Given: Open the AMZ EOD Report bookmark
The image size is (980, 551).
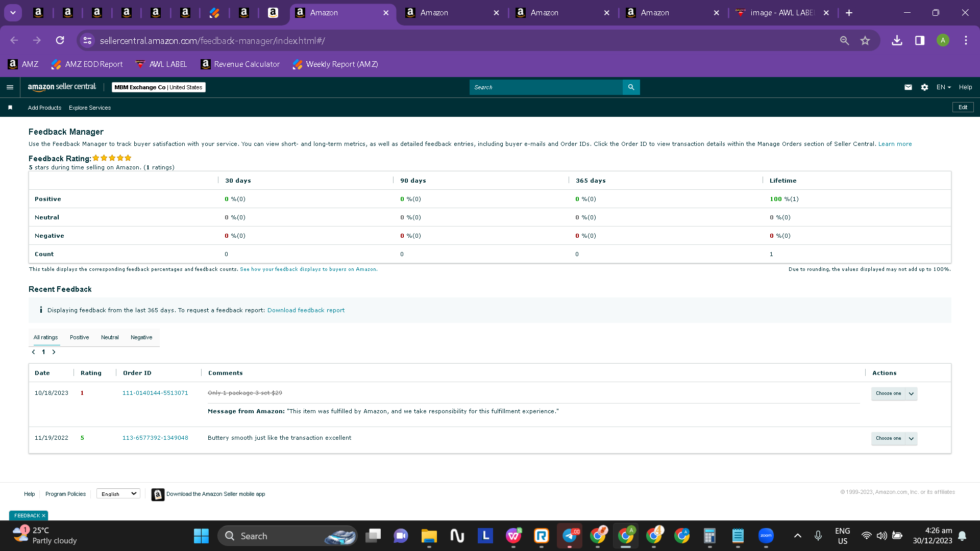Looking at the screenshot, I should tap(87, 64).
